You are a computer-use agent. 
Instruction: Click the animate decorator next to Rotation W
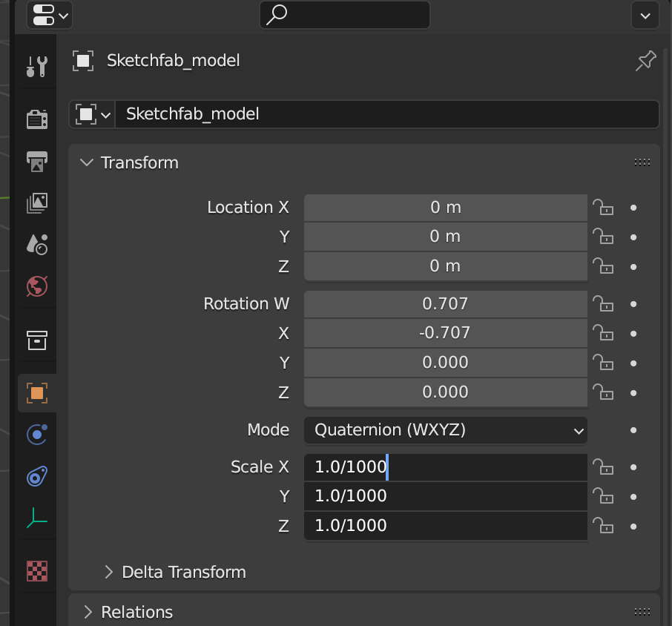(632, 303)
